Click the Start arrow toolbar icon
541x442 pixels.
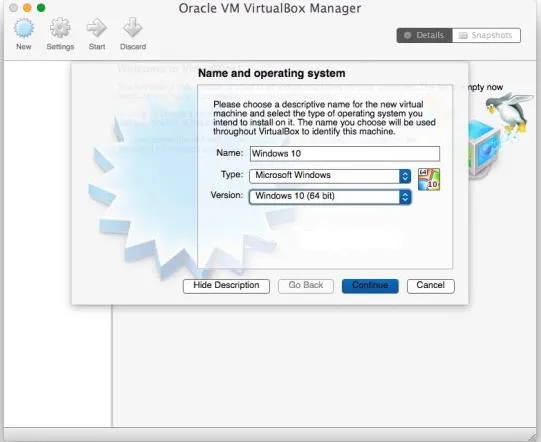97,28
